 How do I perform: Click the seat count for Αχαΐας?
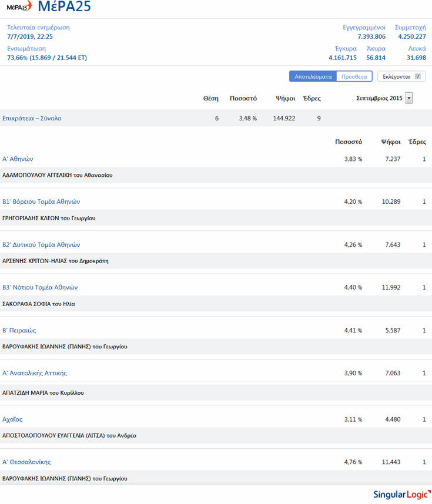pyautogui.click(x=424, y=419)
